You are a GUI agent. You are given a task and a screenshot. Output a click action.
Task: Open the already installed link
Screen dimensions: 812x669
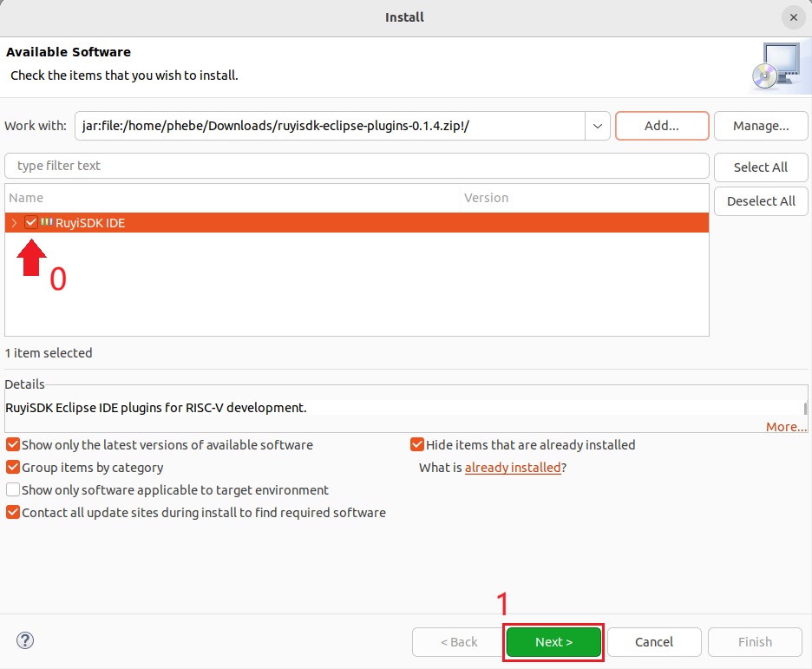(513, 468)
